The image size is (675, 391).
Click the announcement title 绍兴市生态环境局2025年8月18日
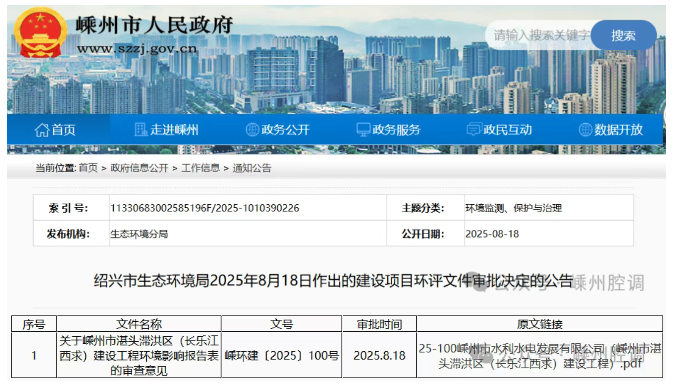tap(333, 281)
